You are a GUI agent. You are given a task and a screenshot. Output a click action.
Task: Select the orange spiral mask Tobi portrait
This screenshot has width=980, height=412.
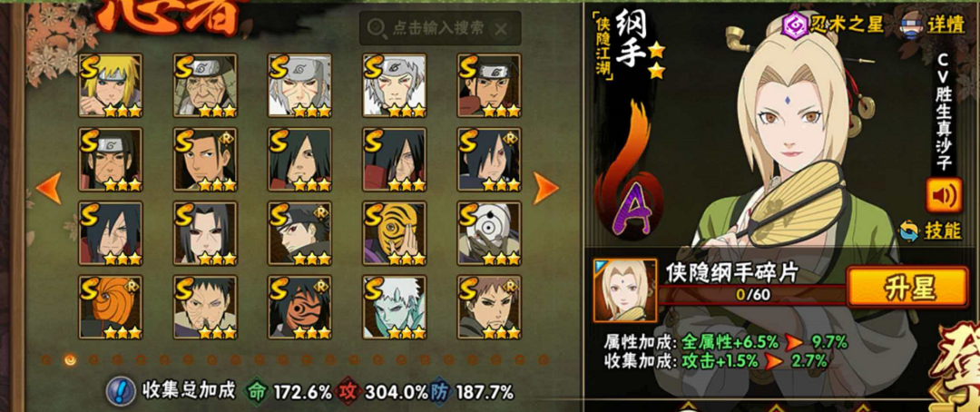coord(111,307)
